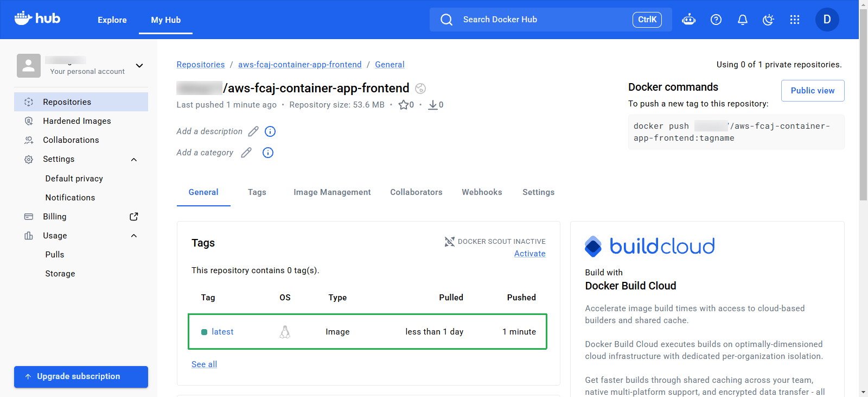This screenshot has width=868, height=397.
Task: Click the Public view button
Action: [813, 91]
